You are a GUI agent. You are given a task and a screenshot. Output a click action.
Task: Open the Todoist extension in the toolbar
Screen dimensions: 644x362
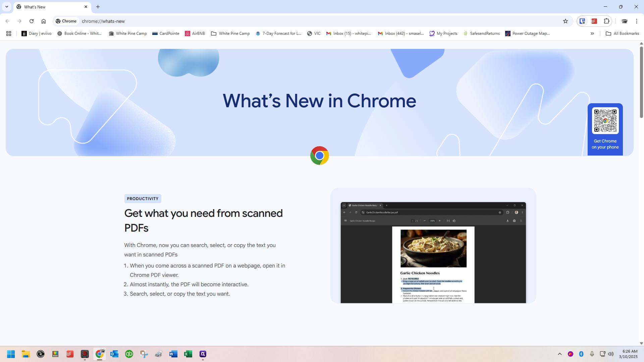pos(594,21)
